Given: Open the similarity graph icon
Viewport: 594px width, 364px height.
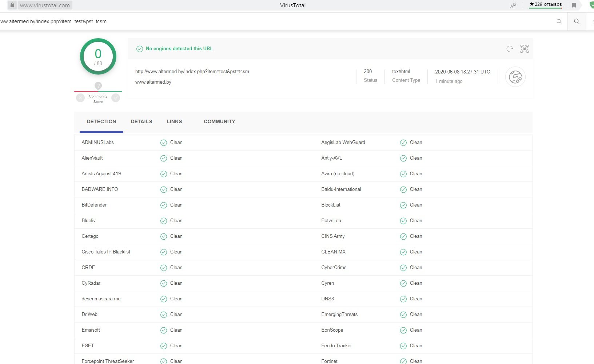Looking at the screenshot, I should tap(524, 49).
